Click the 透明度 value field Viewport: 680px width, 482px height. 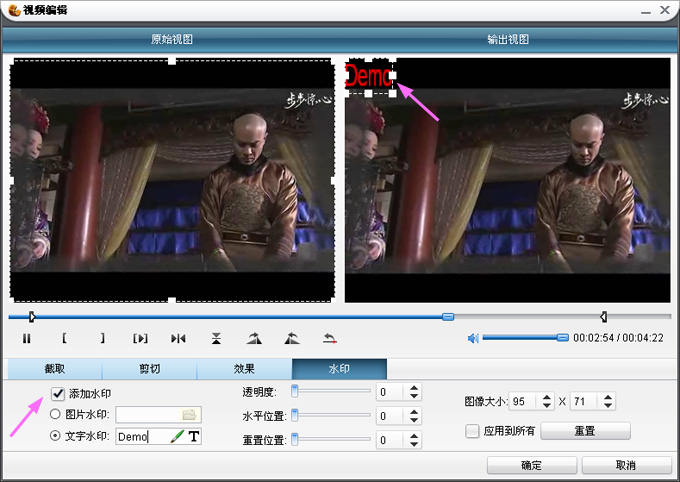pos(392,392)
